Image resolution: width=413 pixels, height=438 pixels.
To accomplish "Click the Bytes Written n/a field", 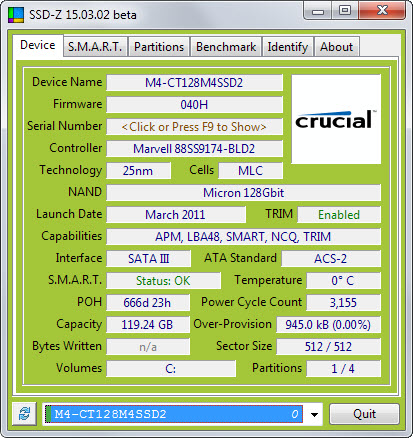I will [x=148, y=347].
